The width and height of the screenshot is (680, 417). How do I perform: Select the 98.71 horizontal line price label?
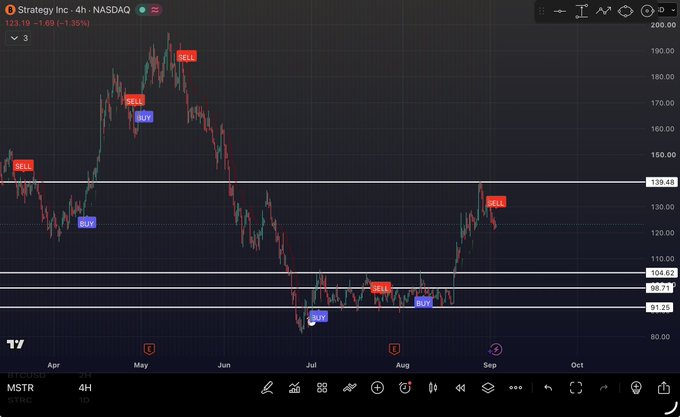coord(660,288)
